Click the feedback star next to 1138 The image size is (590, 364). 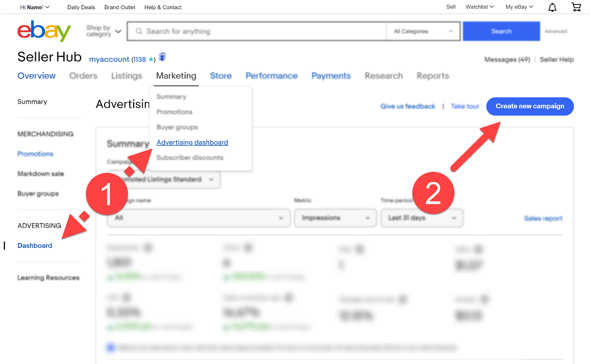click(151, 59)
